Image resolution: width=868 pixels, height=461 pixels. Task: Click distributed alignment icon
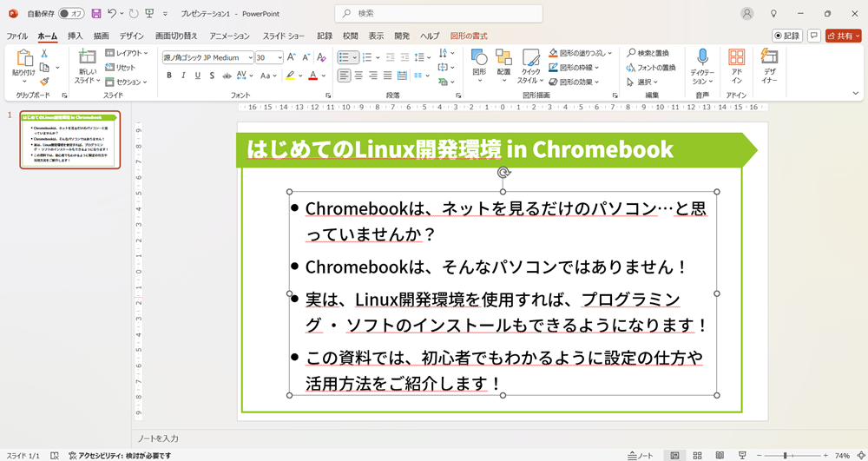click(403, 76)
